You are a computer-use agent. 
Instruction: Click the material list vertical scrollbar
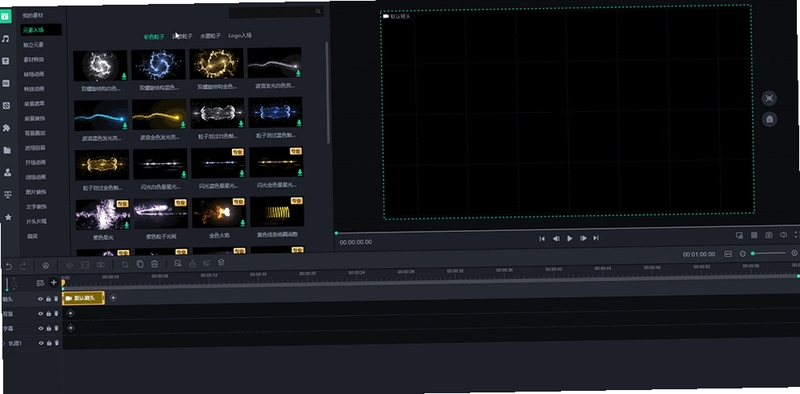tap(328, 93)
